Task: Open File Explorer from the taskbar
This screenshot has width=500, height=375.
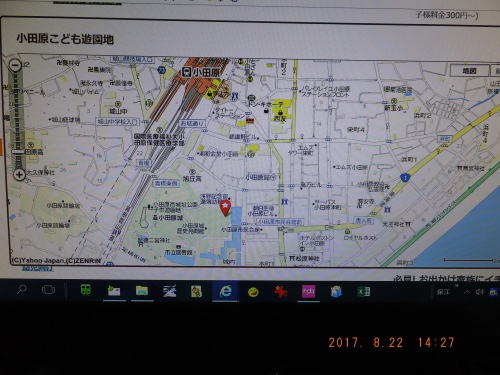Action: pos(142,291)
